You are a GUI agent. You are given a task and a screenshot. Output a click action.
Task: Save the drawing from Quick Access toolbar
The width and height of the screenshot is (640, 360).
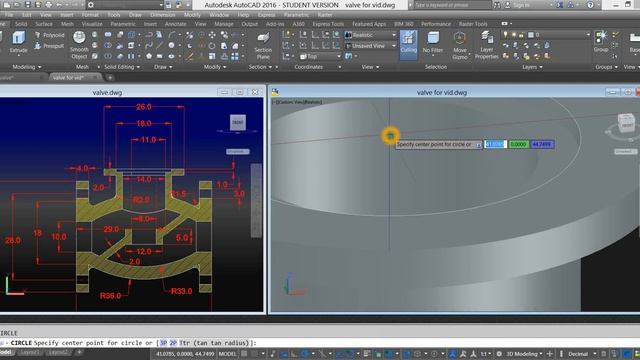click(28, 5)
